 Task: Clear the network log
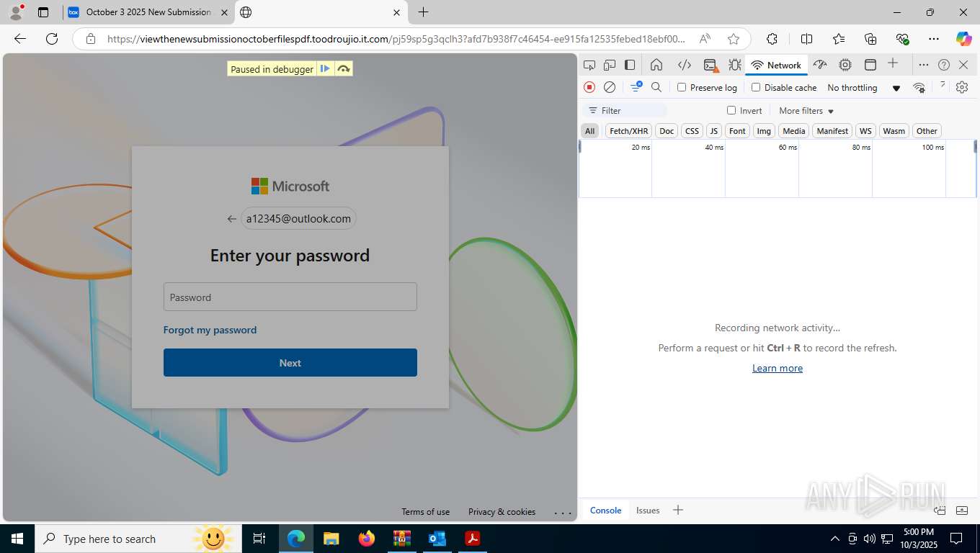tap(610, 87)
